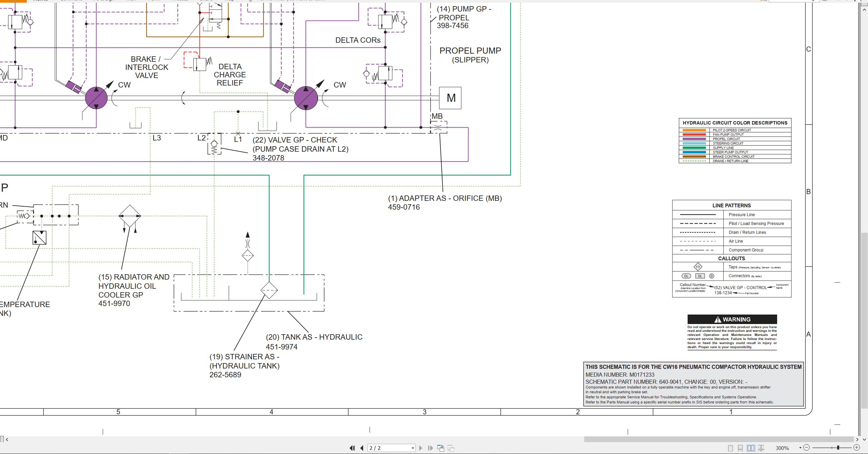Click the orange PILOT 2-SPEED CIRCUIT swatch
The width and height of the screenshot is (868, 454).
click(x=694, y=130)
